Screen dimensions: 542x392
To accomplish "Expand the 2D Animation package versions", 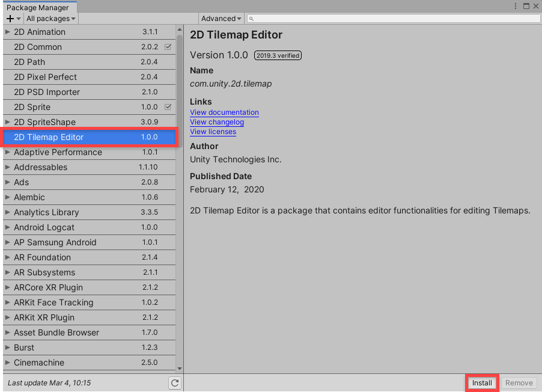I will (8, 32).
